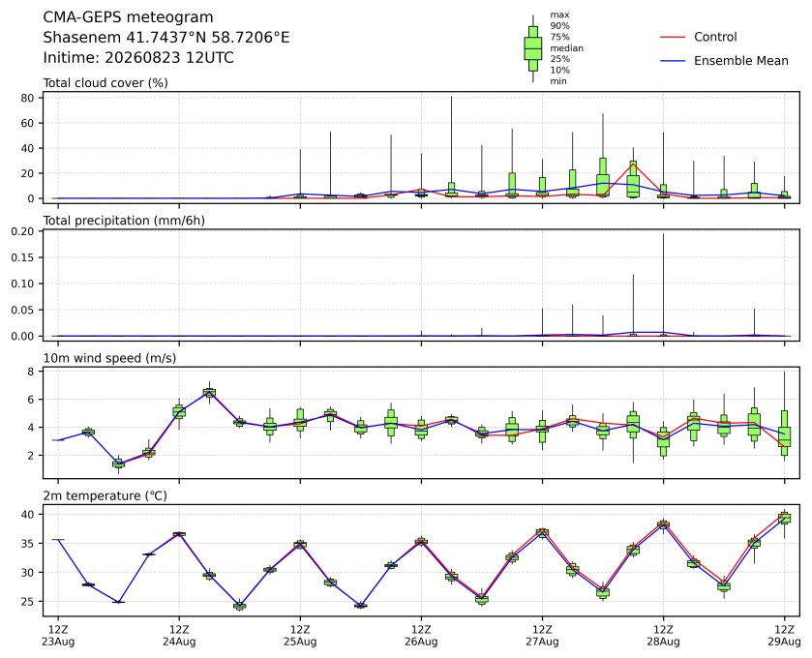Click the '12Z 27Aug' x-axis label
The height and width of the screenshot is (658, 812).
pyautogui.click(x=542, y=636)
